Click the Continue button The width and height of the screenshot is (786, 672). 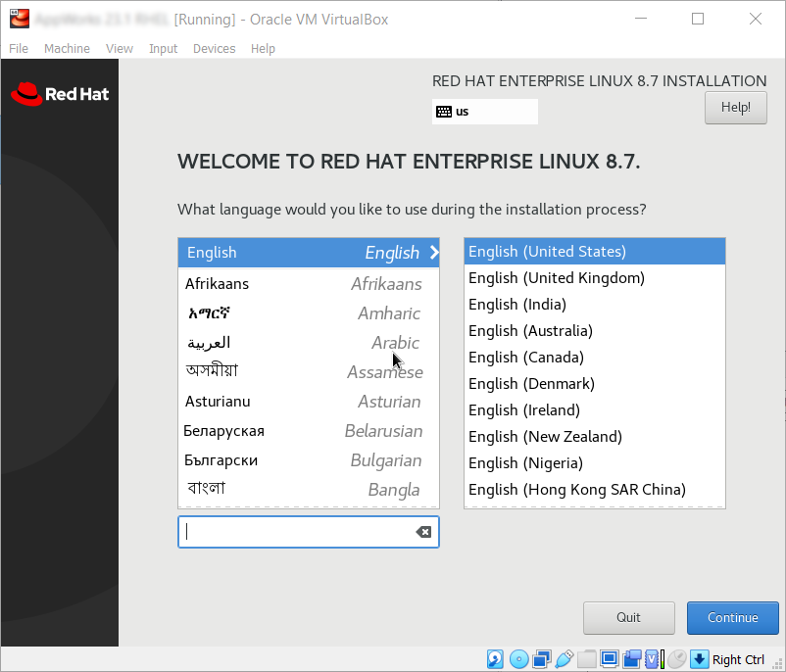pos(732,618)
